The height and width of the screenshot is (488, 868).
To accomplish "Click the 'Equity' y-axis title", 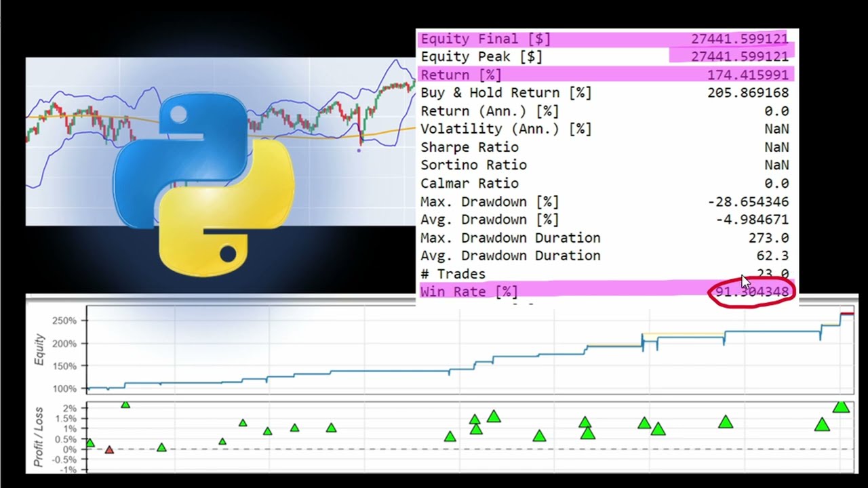I will tap(39, 350).
